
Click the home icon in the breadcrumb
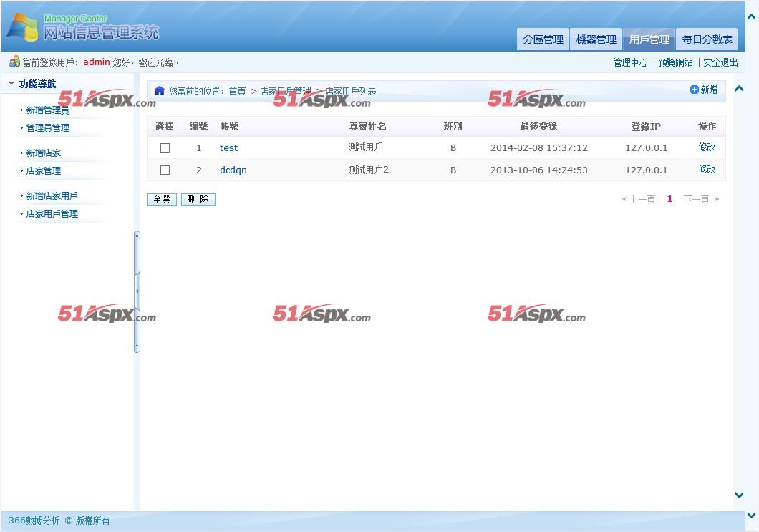coord(159,90)
